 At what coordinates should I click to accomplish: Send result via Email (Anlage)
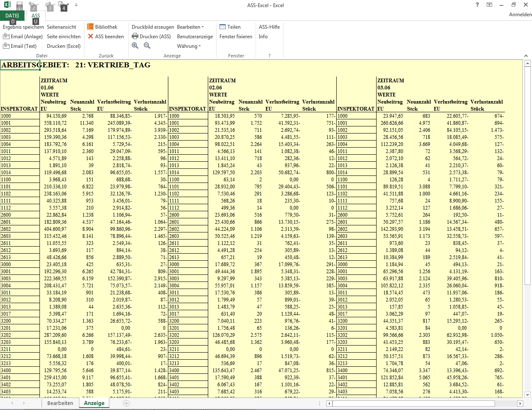(x=23, y=37)
